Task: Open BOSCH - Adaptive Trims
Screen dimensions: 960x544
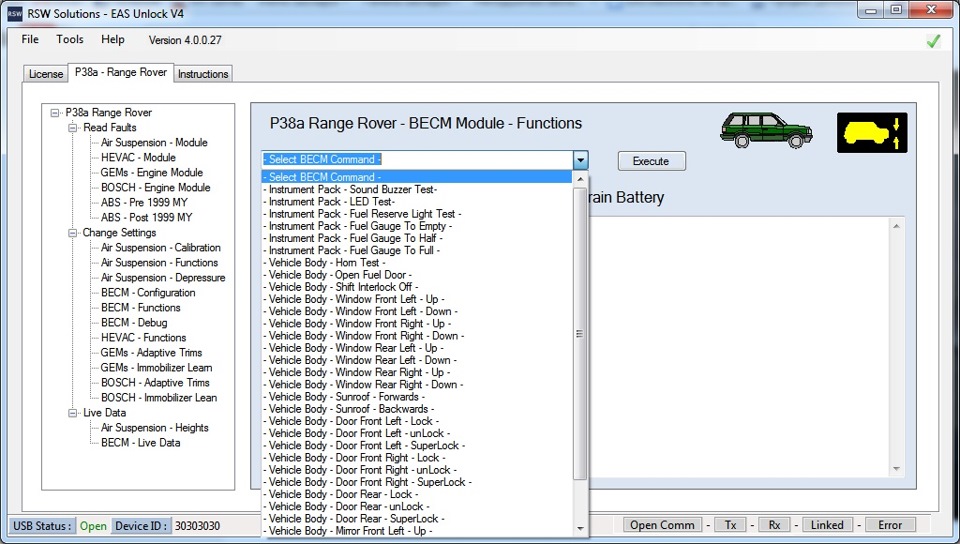Action: (x=155, y=382)
